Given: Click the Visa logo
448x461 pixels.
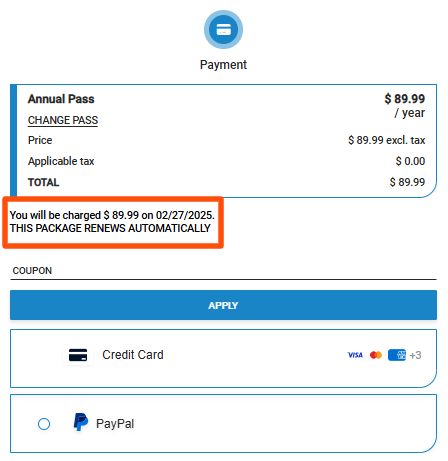Looking at the screenshot, I should [x=355, y=355].
